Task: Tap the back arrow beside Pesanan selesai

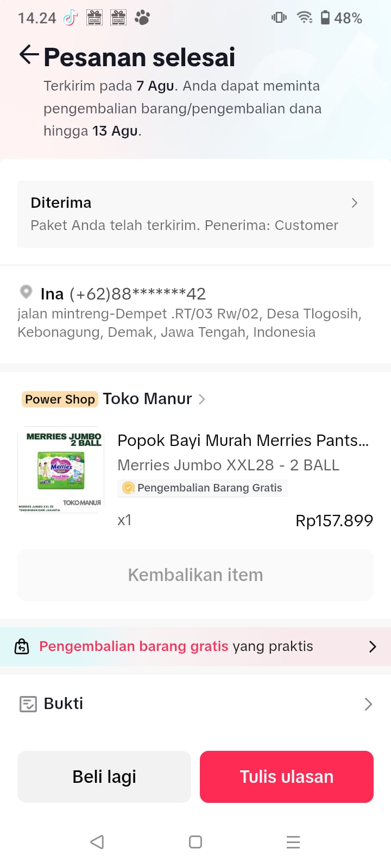Action: (x=29, y=55)
